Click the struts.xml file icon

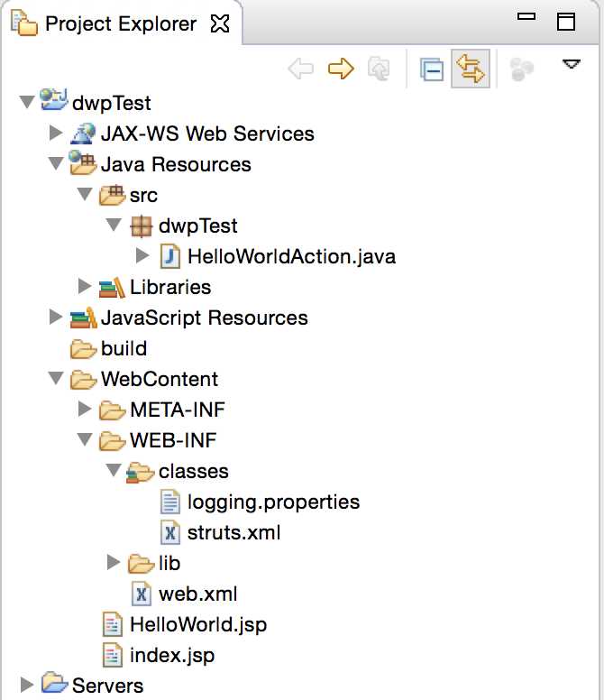coord(169,532)
